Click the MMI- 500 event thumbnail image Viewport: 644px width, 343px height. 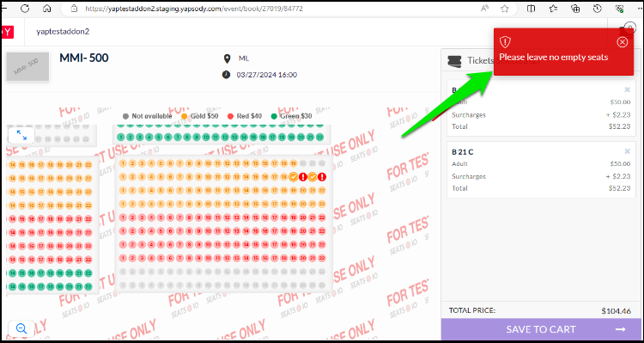(x=27, y=66)
